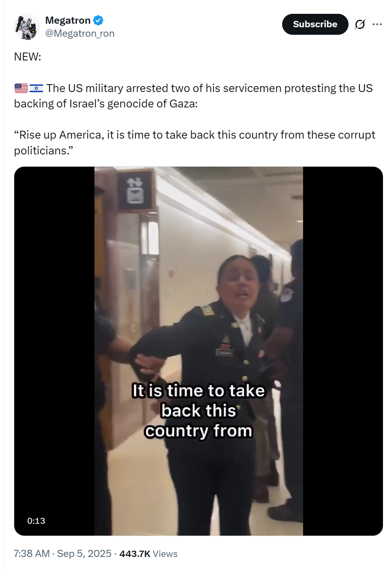Click the US flag emoji
The width and height of the screenshot is (392, 570).
pyautogui.click(x=21, y=88)
